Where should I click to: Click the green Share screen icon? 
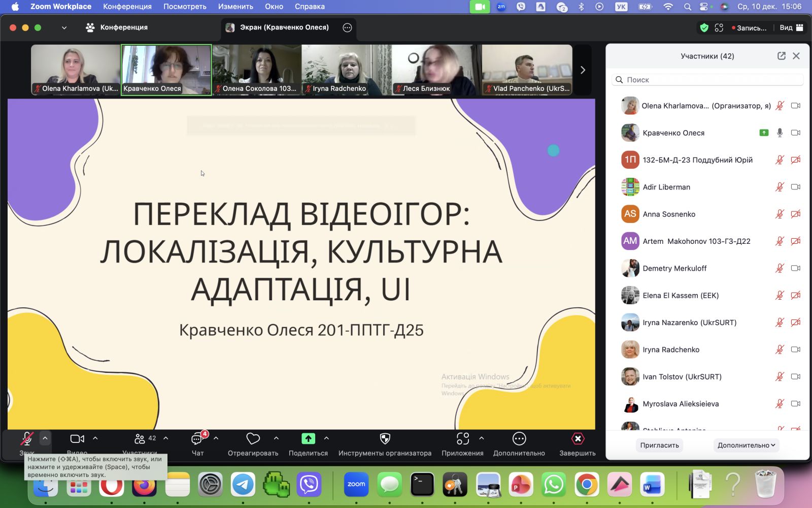pos(308,439)
